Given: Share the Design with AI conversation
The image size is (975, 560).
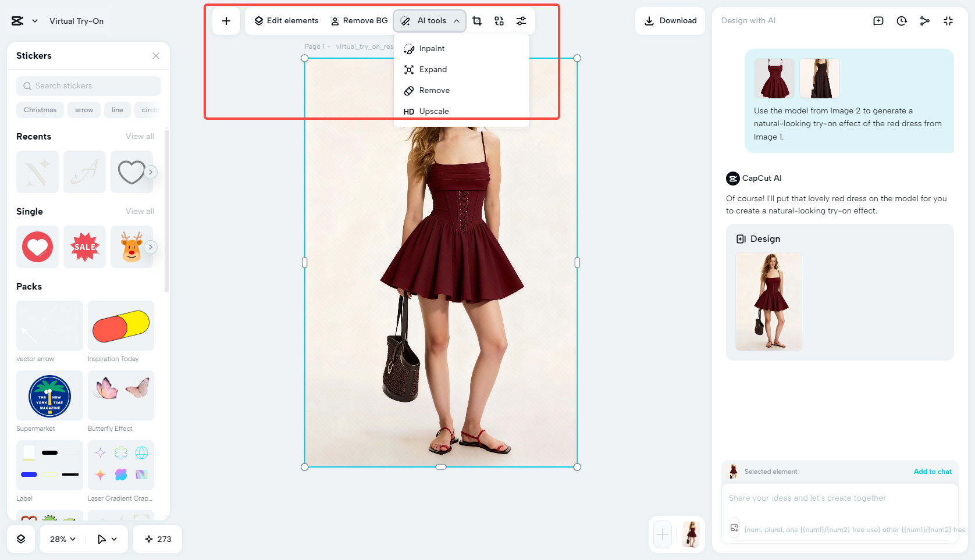Looking at the screenshot, I should click(x=924, y=20).
